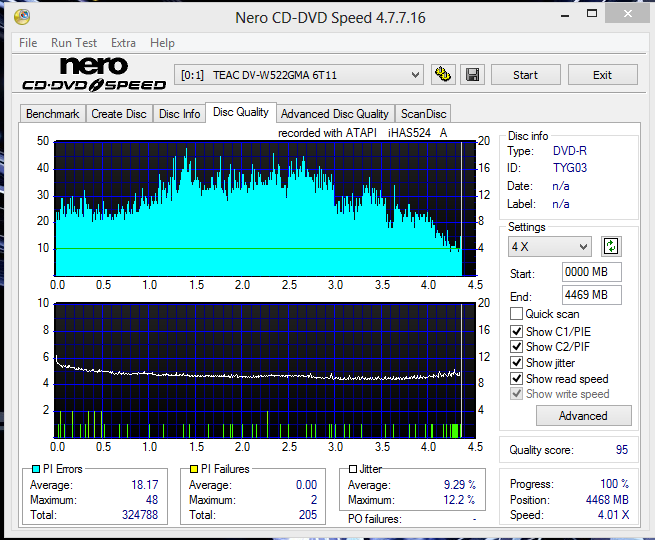Click the white Jitter legend swatch
This screenshot has width=655, height=540.
pos(353,469)
